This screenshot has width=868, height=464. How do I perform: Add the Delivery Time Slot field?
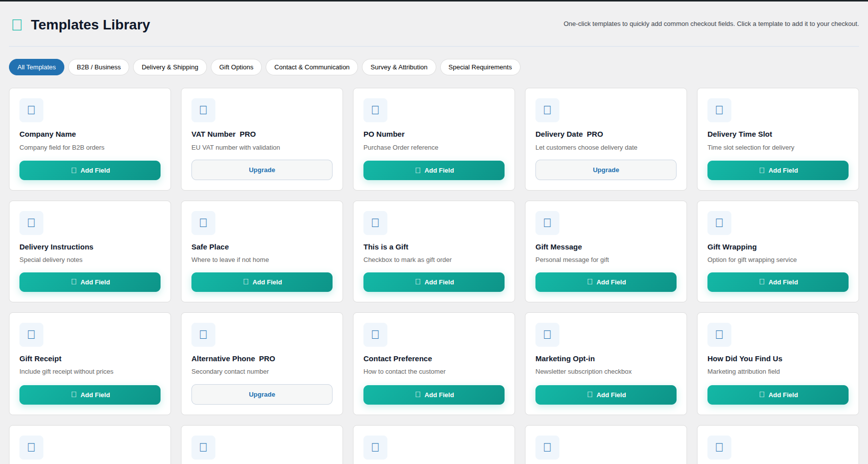pos(778,171)
